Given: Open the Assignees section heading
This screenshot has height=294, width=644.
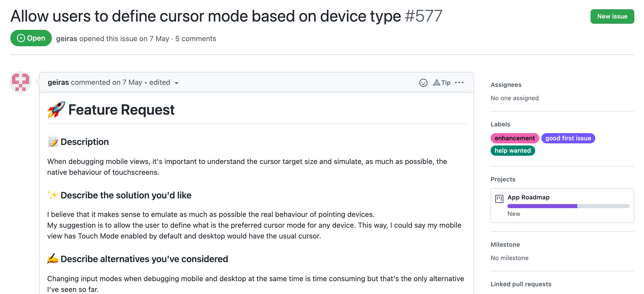Looking at the screenshot, I should coord(506,85).
